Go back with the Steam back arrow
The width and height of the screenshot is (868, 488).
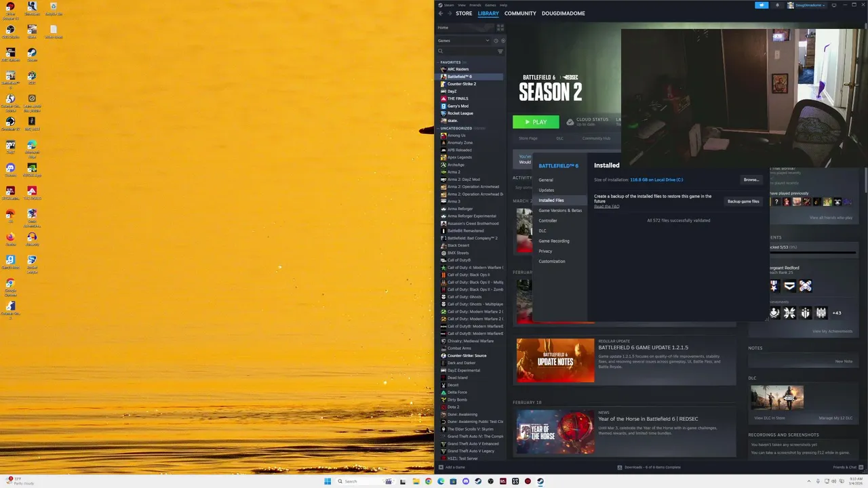[x=440, y=14]
